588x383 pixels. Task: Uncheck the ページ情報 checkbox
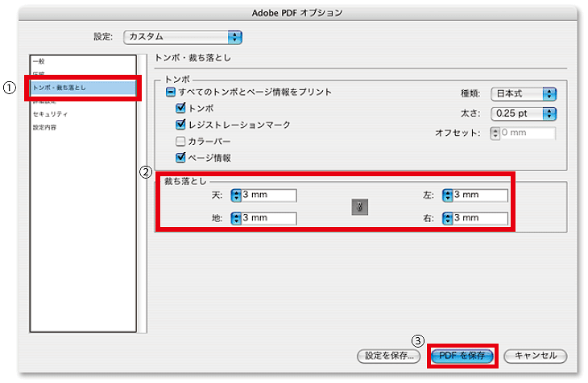[x=180, y=158]
